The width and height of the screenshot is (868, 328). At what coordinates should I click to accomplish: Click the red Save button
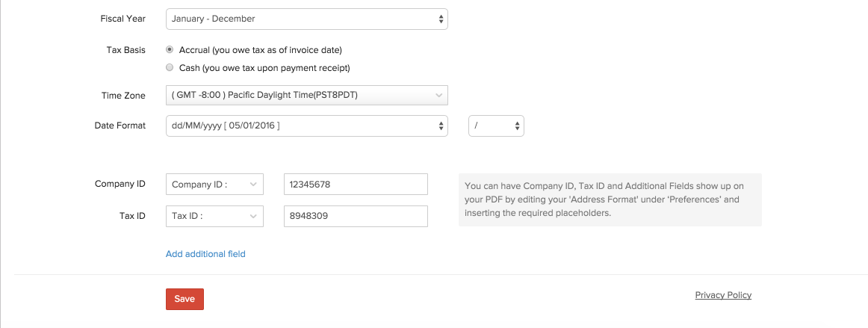point(185,299)
